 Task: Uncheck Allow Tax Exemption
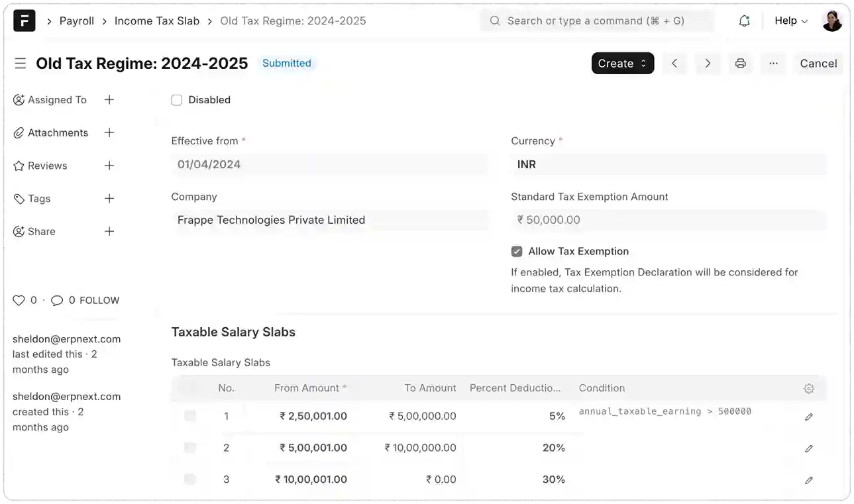(x=516, y=251)
